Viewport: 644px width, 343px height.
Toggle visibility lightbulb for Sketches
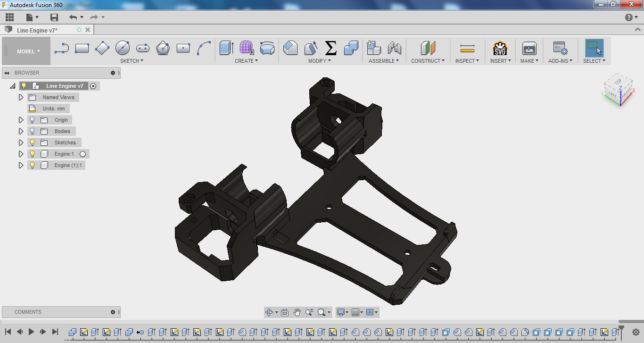pos(33,142)
